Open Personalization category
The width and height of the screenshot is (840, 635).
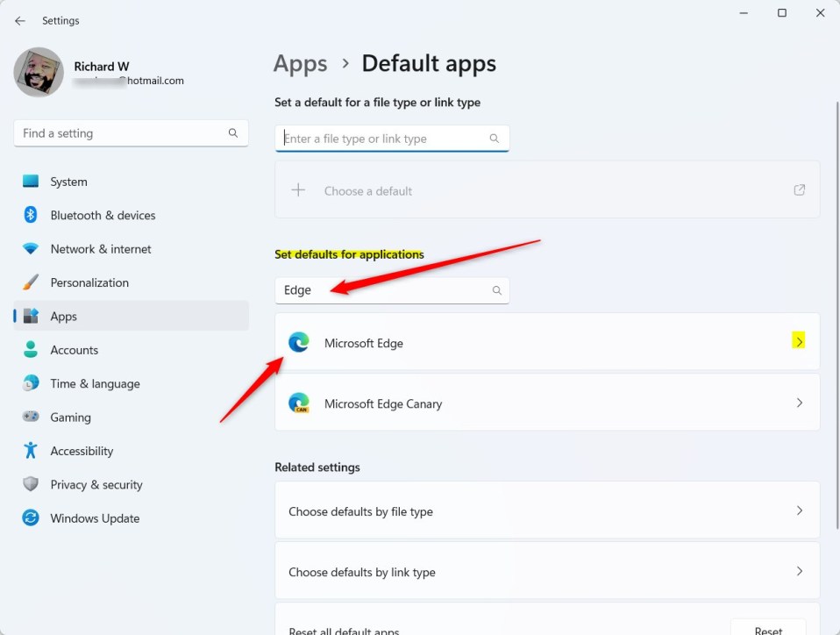[x=131, y=283]
